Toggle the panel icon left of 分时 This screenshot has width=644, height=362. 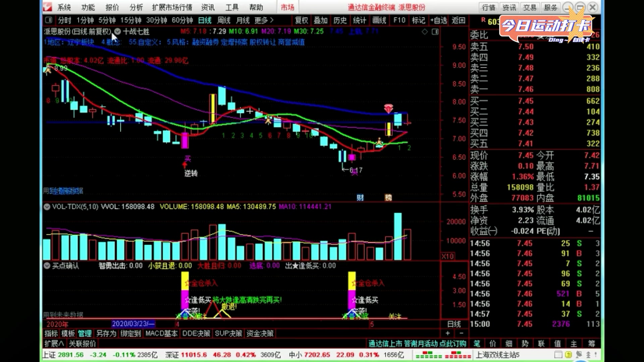click(49, 20)
